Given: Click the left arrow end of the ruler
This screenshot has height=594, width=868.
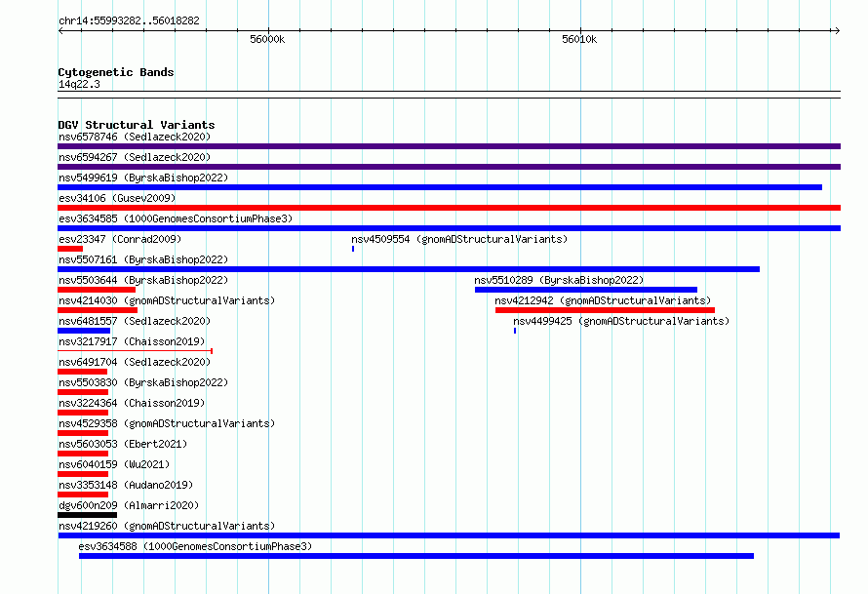Looking at the screenshot, I should (x=60, y=31).
